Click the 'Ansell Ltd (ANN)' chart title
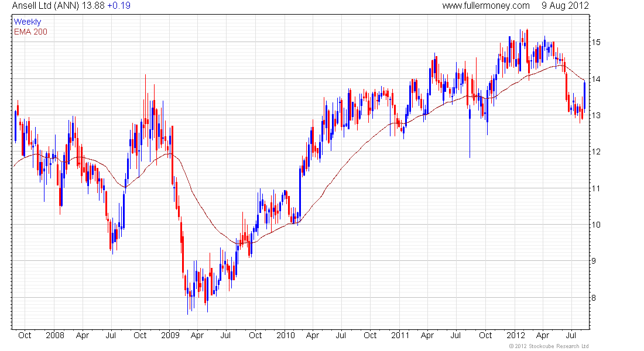 click(46, 6)
